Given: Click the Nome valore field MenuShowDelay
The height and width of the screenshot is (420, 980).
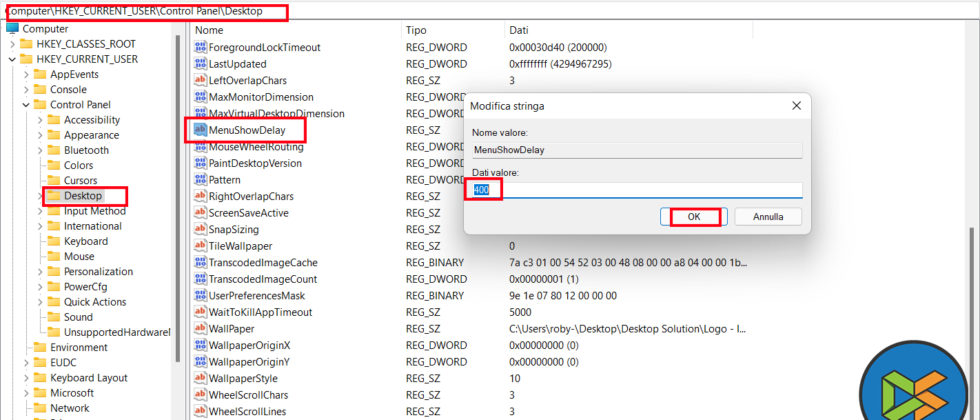Looking at the screenshot, I should tap(638, 150).
